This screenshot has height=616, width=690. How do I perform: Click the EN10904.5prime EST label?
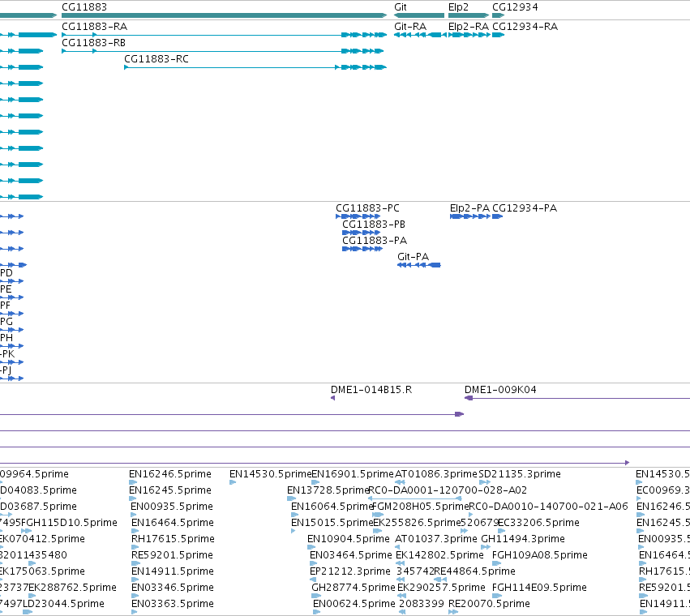pos(349,539)
